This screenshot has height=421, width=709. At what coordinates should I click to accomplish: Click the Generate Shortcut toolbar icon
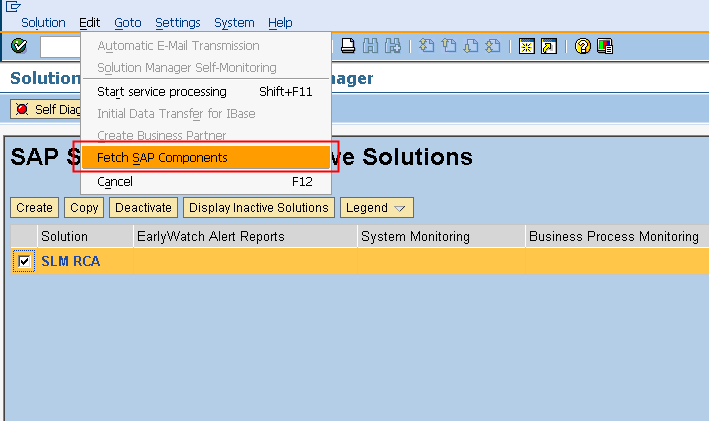click(548, 46)
